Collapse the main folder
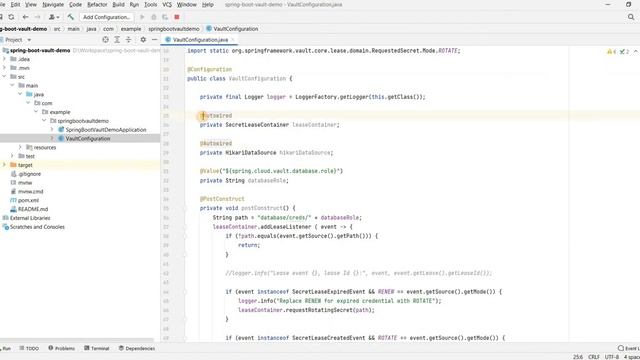 click(12, 85)
